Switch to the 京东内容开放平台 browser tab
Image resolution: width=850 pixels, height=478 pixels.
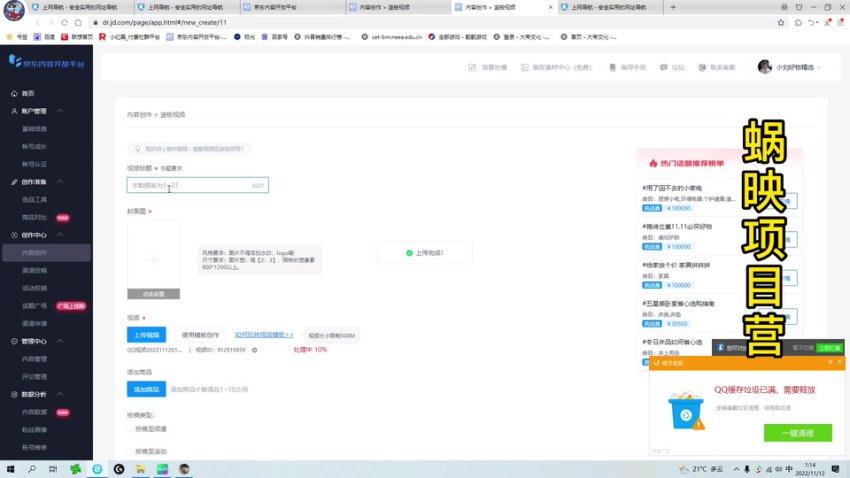[291, 7]
